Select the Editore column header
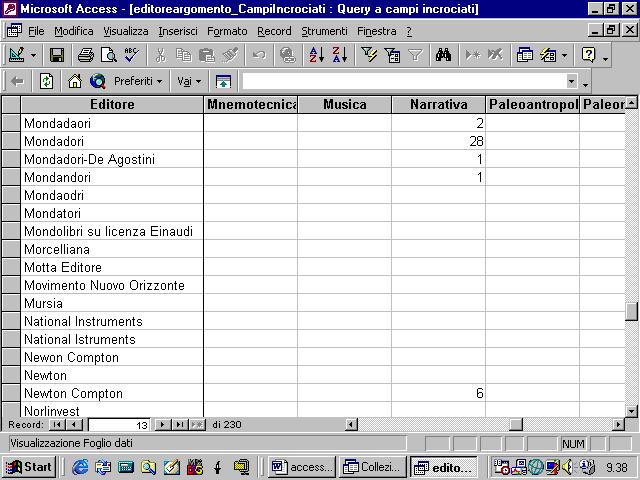 click(x=112, y=104)
